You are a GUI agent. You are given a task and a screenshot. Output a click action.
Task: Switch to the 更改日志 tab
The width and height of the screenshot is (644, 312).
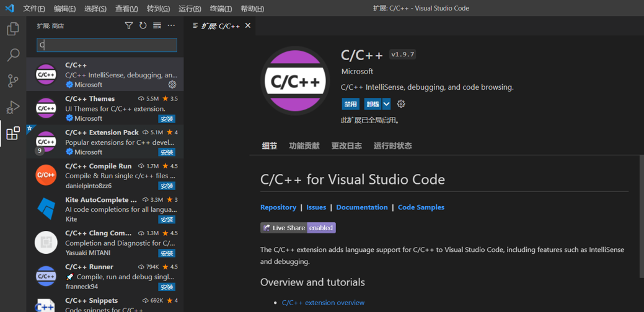(346, 145)
